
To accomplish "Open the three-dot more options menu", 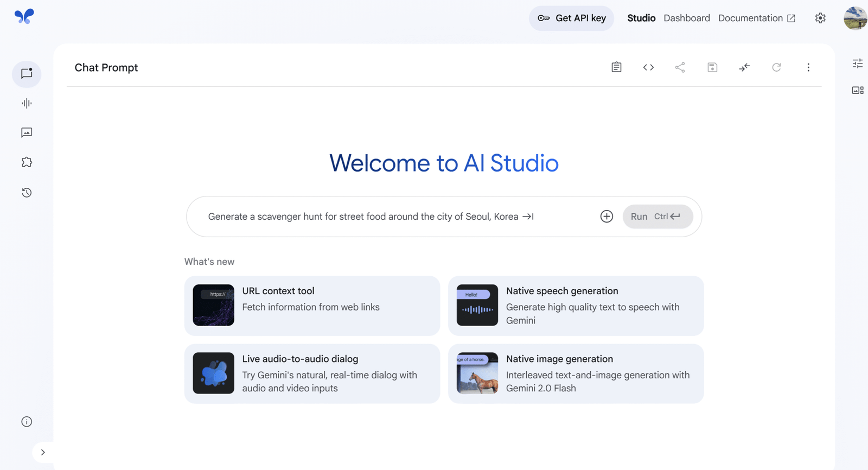I will click(x=808, y=67).
